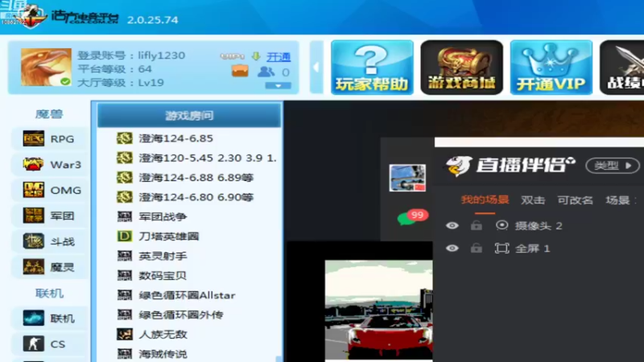This screenshot has width=644, height=362.
Task: Click the VIP badge next to account name
Action: [233, 56]
